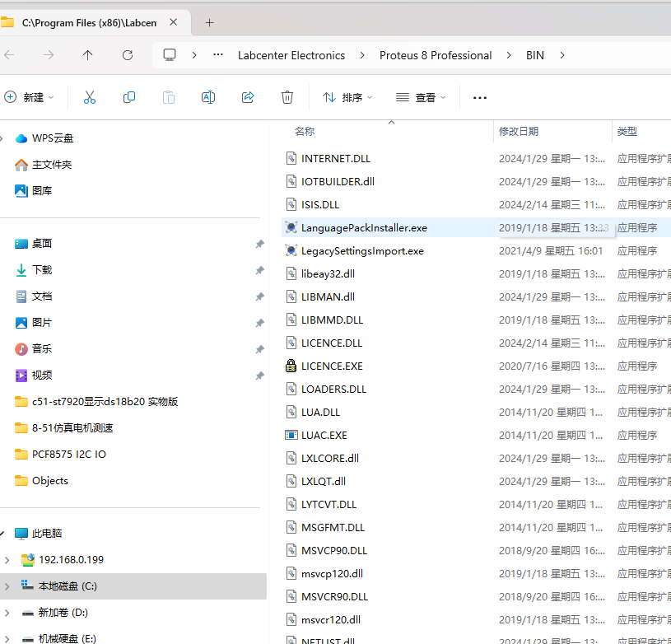Select the LICENCE.EXE padlock icon
671x644 pixels.
tap(291, 366)
